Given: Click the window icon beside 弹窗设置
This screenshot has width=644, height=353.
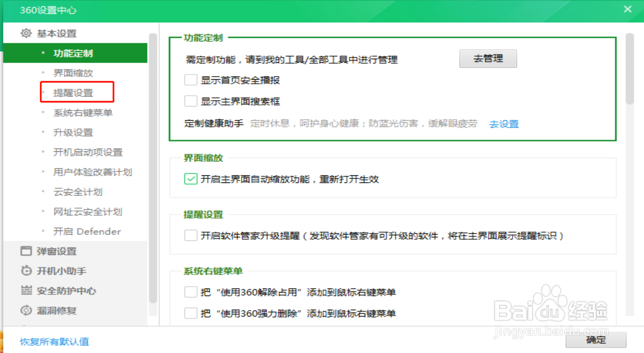Looking at the screenshot, I should coord(26,251).
